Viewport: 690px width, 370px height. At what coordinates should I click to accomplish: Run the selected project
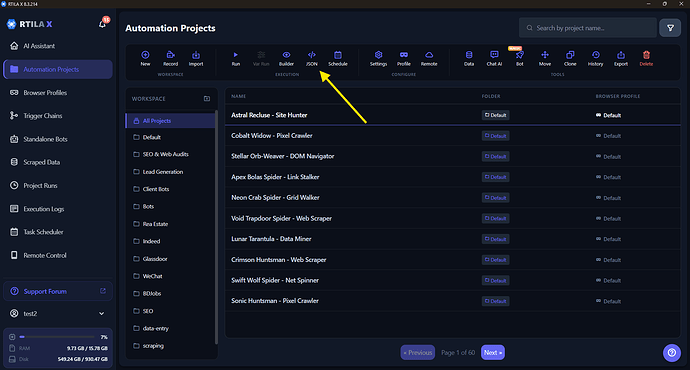236,58
